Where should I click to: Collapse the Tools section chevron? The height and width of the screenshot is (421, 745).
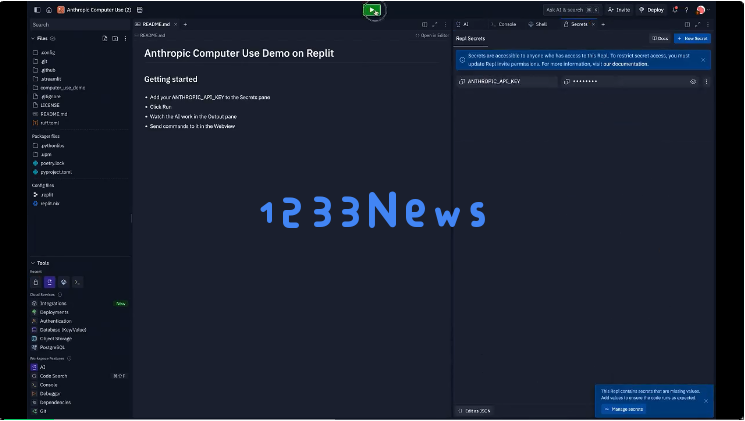coord(33,263)
